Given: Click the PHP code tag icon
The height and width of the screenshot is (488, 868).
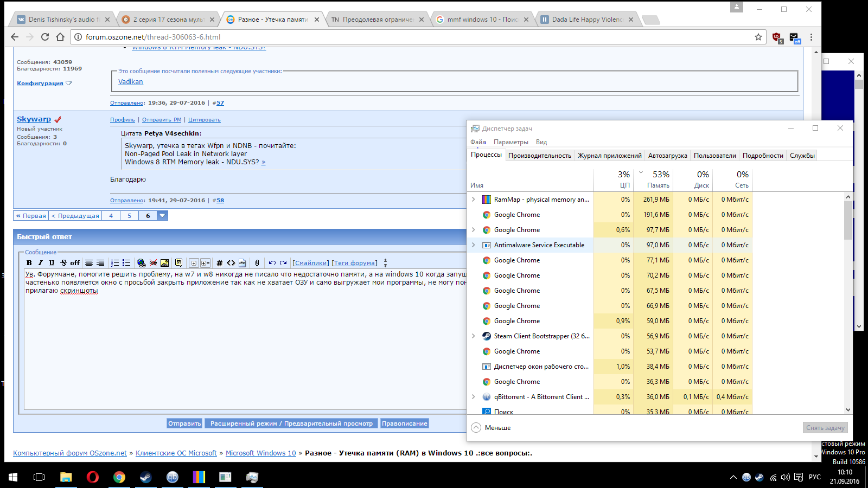Looking at the screenshot, I should [x=242, y=263].
